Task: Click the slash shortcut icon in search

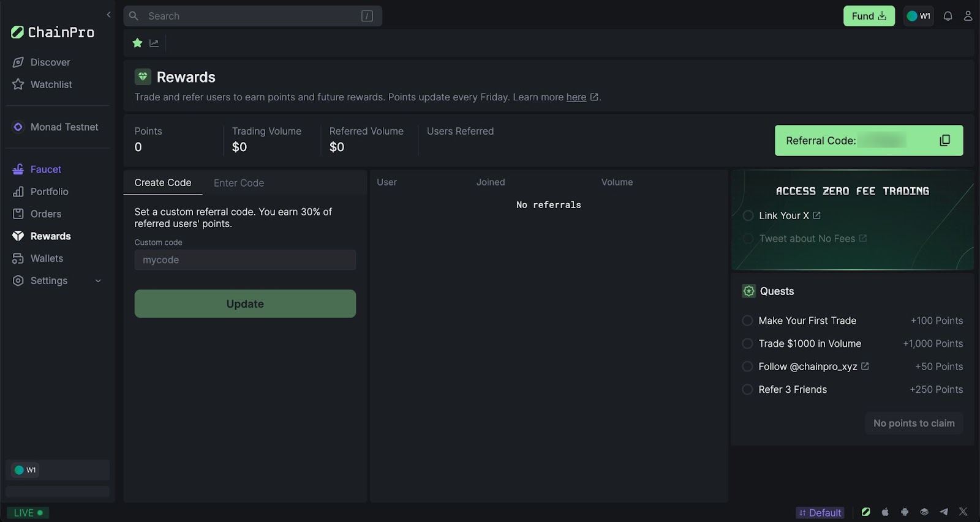Action: point(367,16)
